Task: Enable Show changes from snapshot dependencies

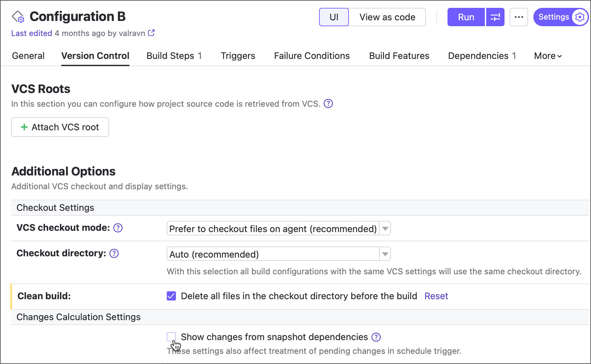Action: (172, 337)
